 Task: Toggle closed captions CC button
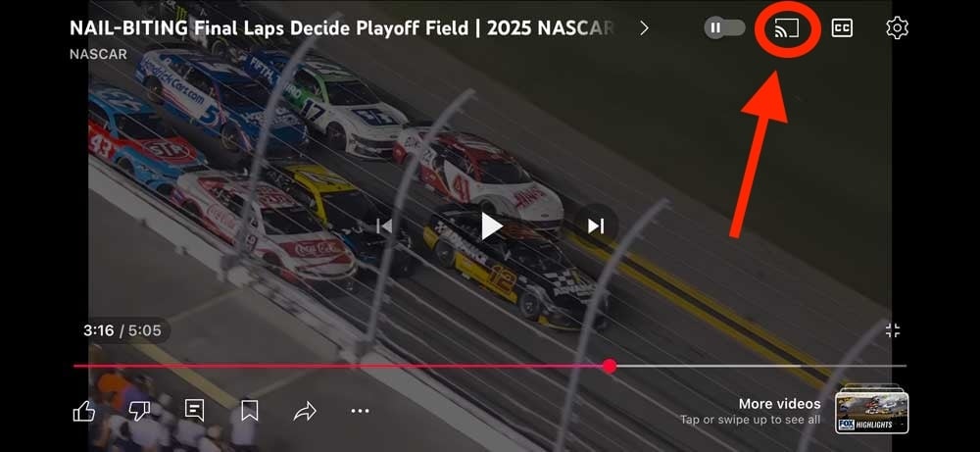[842, 28]
